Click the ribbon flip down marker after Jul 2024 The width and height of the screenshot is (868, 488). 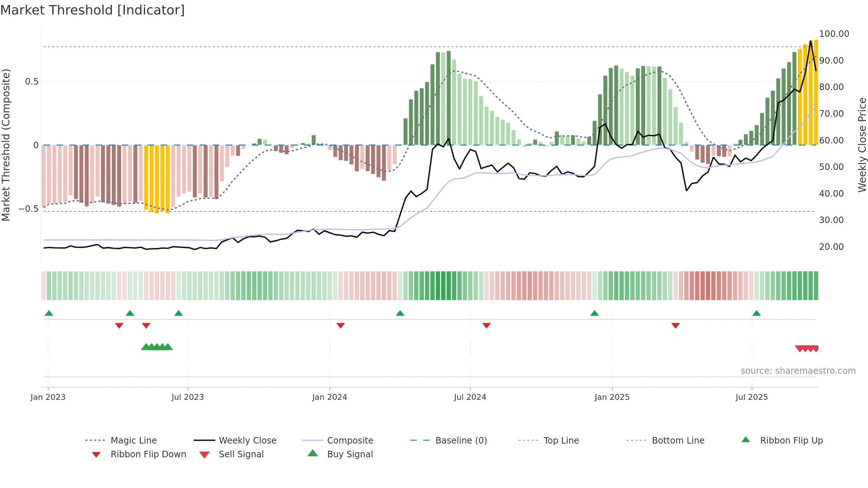tap(486, 326)
